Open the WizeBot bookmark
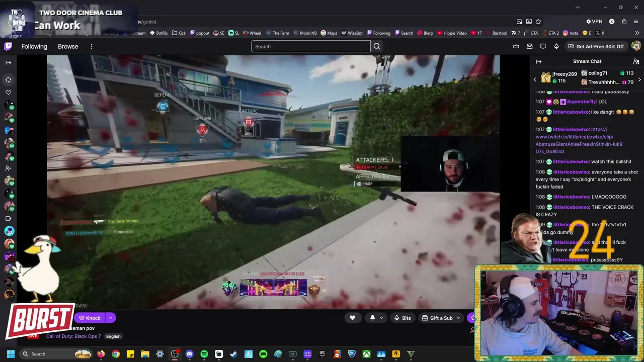The image size is (644, 362). 352,33
